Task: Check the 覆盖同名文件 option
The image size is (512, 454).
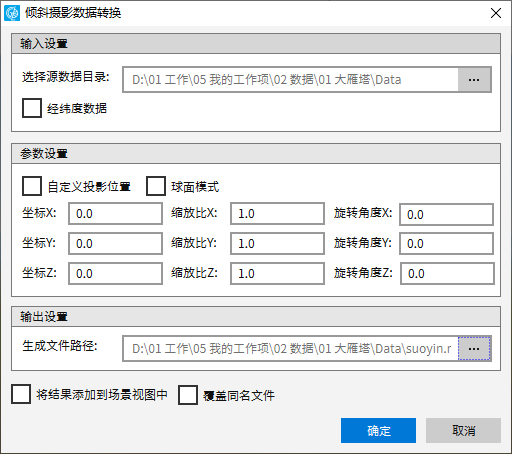Action: pyautogui.click(x=188, y=395)
